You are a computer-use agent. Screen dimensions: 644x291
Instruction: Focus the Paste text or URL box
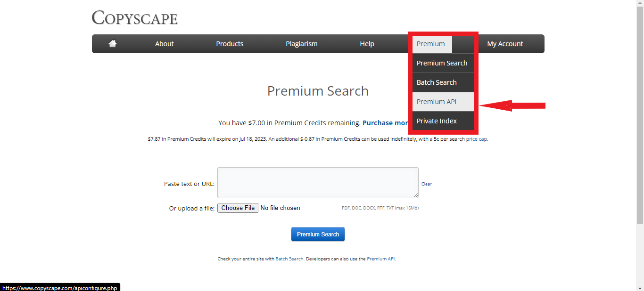pyautogui.click(x=318, y=183)
